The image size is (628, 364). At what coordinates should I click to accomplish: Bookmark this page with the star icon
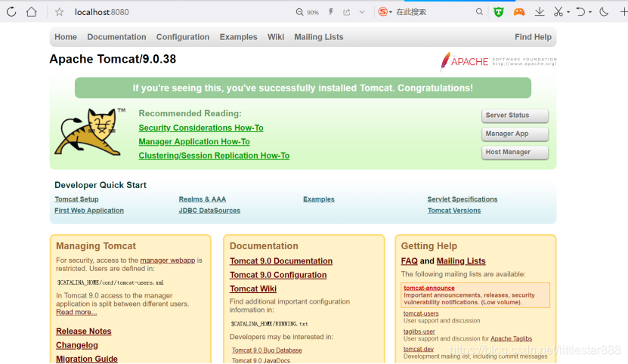tap(59, 12)
